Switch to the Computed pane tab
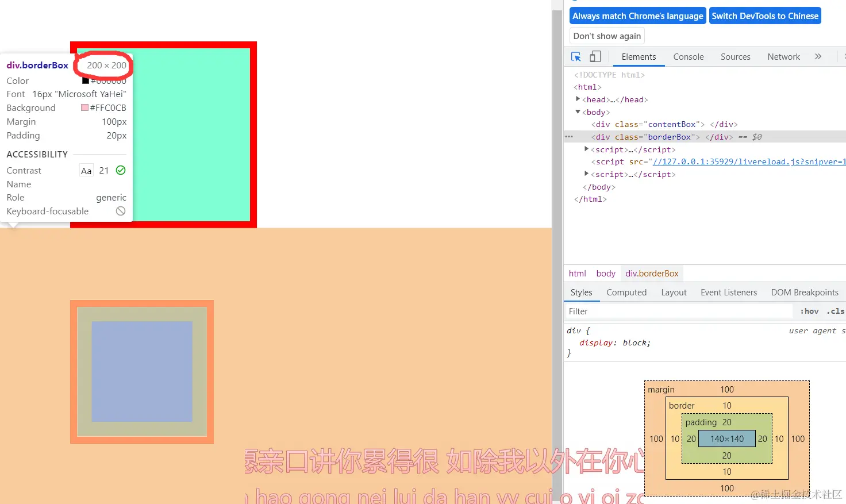 (x=626, y=293)
